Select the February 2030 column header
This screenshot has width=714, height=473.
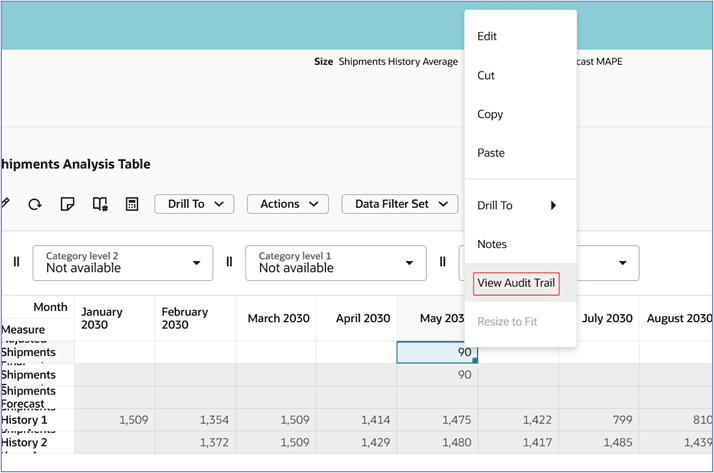pyautogui.click(x=195, y=318)
